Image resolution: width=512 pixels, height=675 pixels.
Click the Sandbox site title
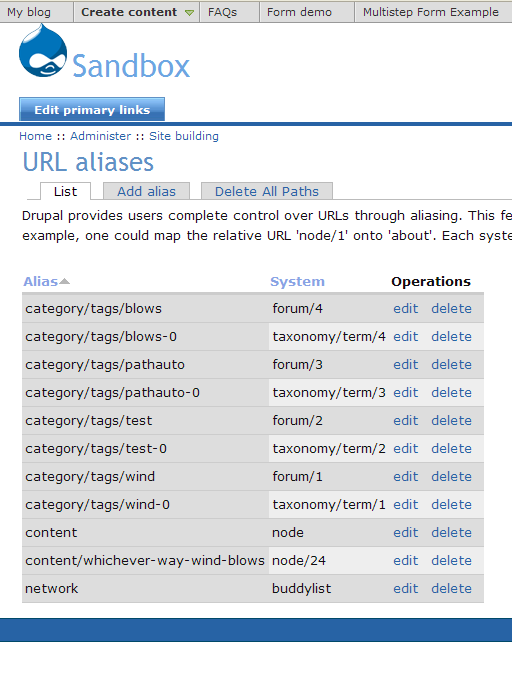[131, 66]
